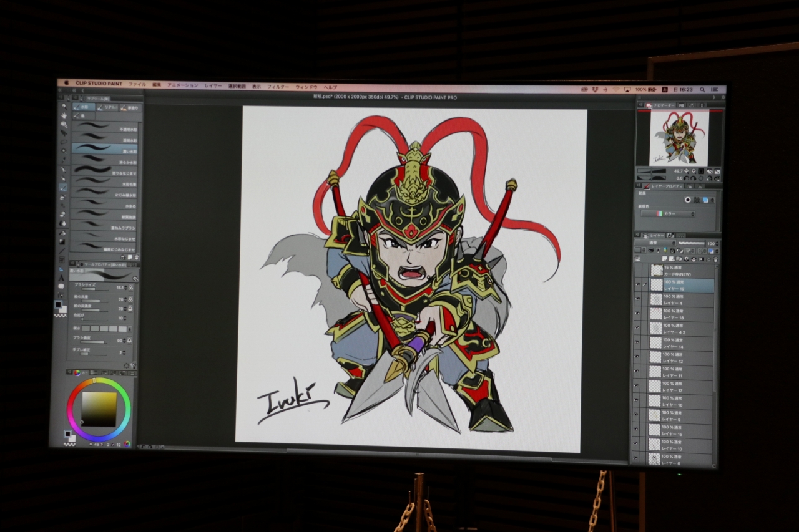Viewport: 799px width, 532px height.
Task: Select the Figure line tool
Action: (x=62, y=250)
